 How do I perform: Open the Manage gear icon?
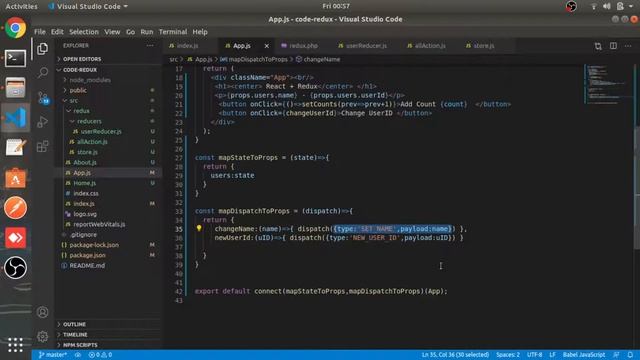(x=42, y=337)
